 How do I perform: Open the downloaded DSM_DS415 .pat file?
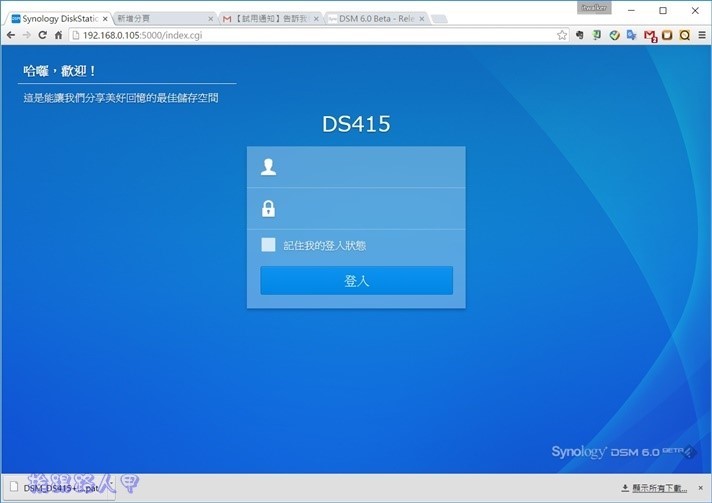click(60, 488)
